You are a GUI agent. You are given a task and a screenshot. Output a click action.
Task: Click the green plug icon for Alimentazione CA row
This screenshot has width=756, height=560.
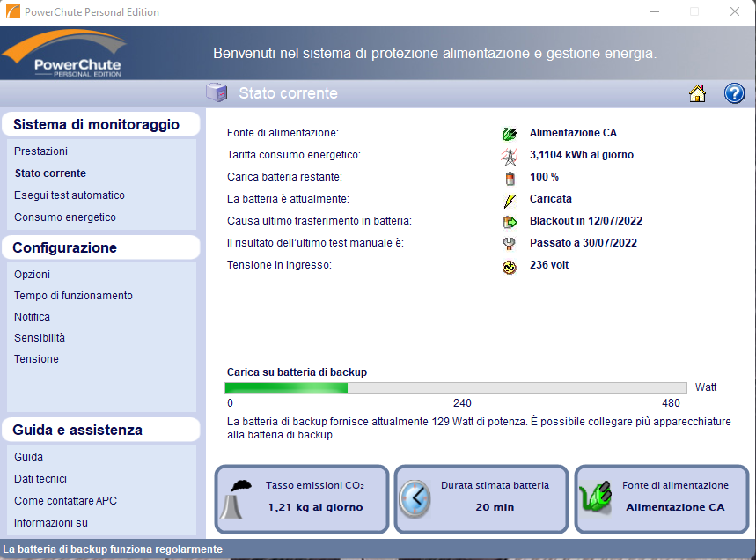point(510,134)
